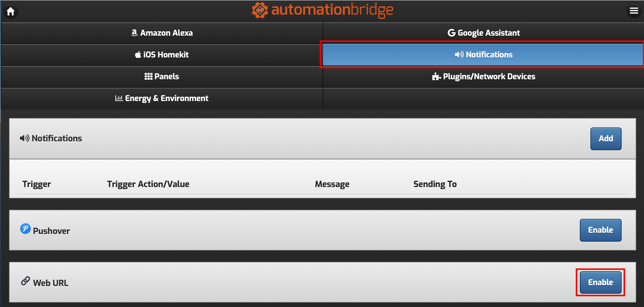Switch to the iOS Homekit tab
The image size is (644, 307).
click(x=162, y=55)
